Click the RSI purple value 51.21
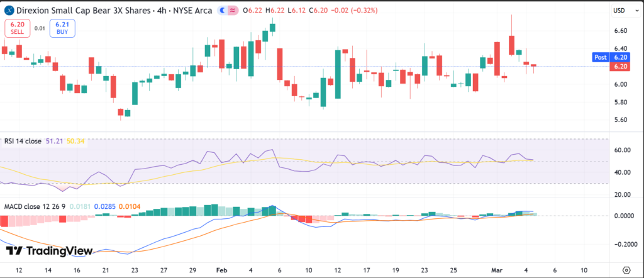Screen dimensions: 644x278 (x=53, y=142)
